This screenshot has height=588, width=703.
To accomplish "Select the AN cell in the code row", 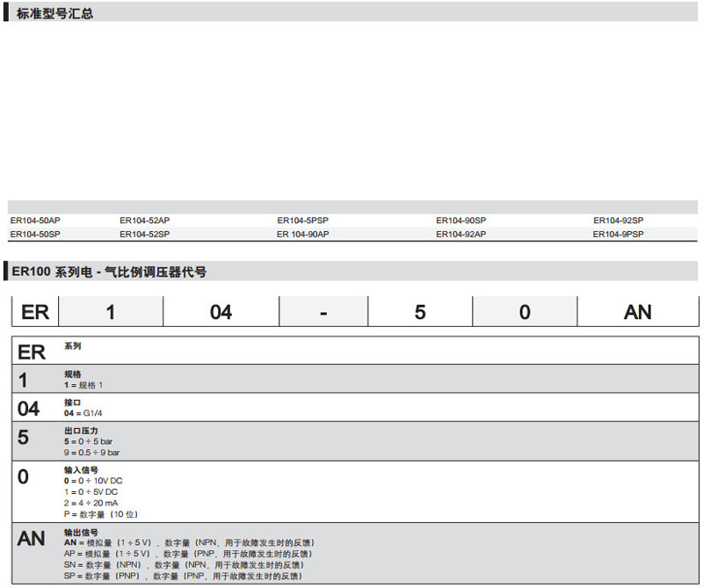I will [x=637, y=312].
